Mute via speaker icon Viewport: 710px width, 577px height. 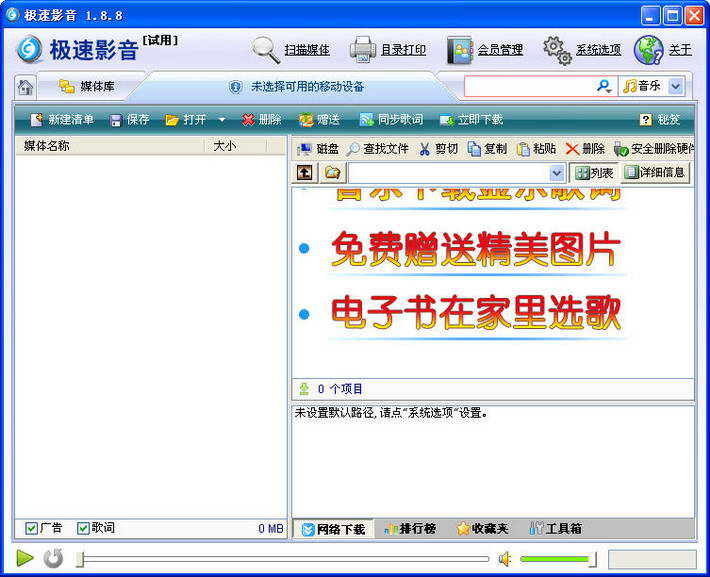point(504,559)
